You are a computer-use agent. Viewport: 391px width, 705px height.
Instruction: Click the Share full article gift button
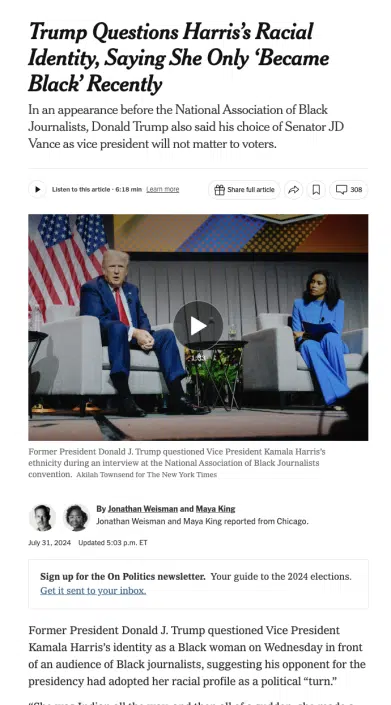coord(244,190)
